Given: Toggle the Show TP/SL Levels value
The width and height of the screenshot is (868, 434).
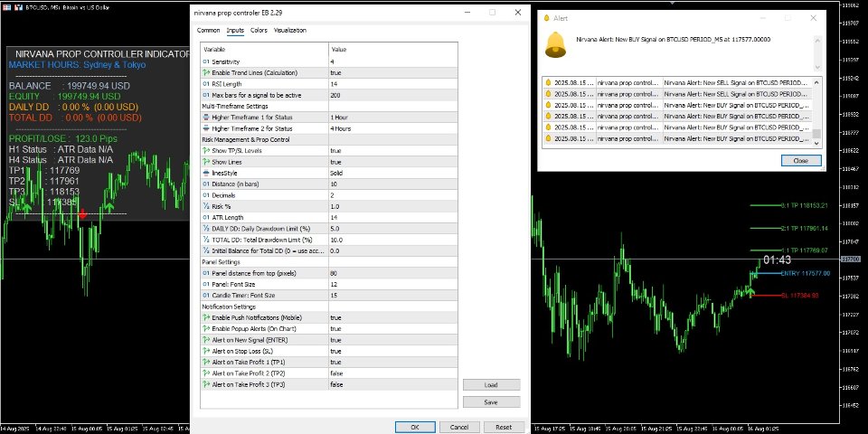Looking at the screenshot, I should click(393, 151).
